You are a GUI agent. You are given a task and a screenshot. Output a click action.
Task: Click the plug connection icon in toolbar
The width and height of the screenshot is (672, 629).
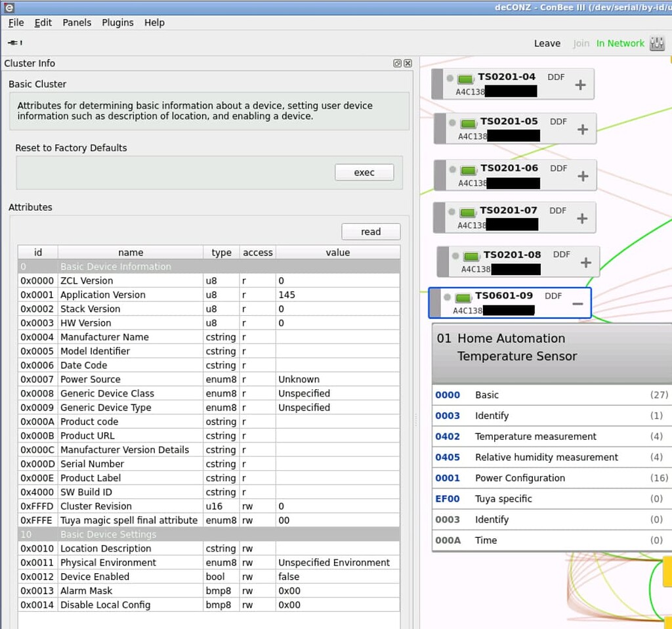point(14,43)
